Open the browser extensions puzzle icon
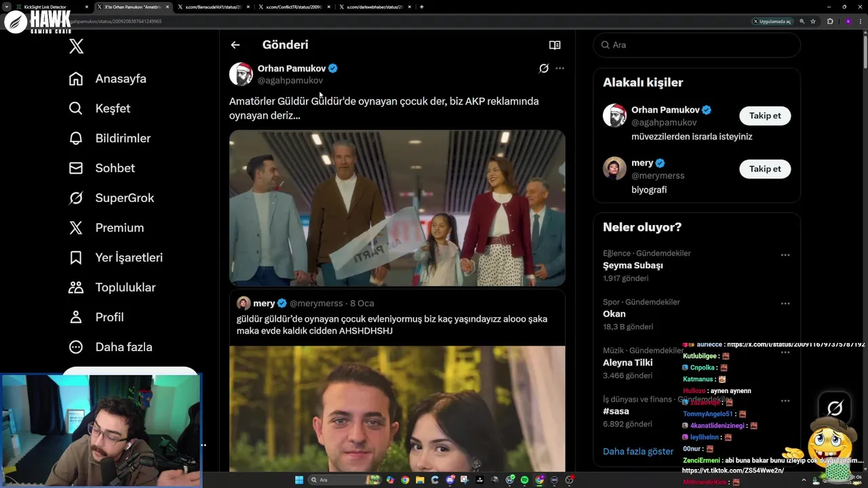The image size is (868, 488). pyautogui.click(x=830, y=22)
